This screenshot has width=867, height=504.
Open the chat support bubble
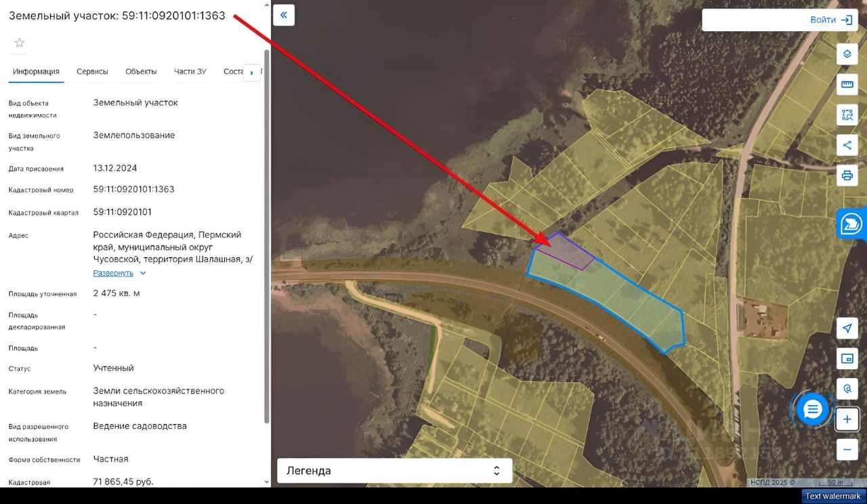coord(813,409)
